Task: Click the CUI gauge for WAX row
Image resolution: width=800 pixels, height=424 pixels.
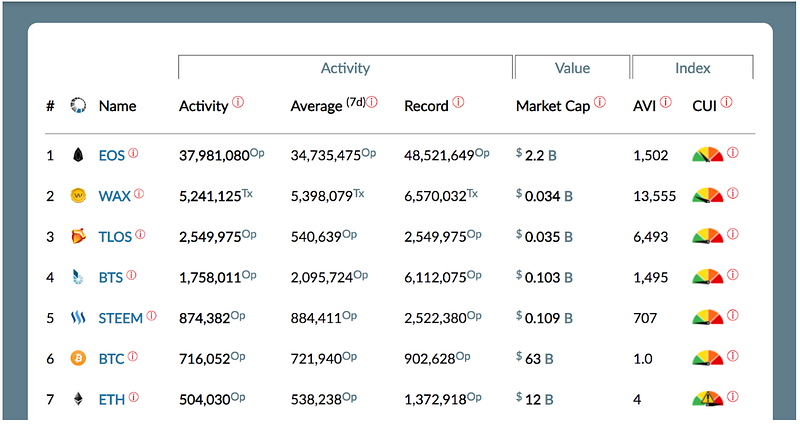Action: tap(707, 196)
